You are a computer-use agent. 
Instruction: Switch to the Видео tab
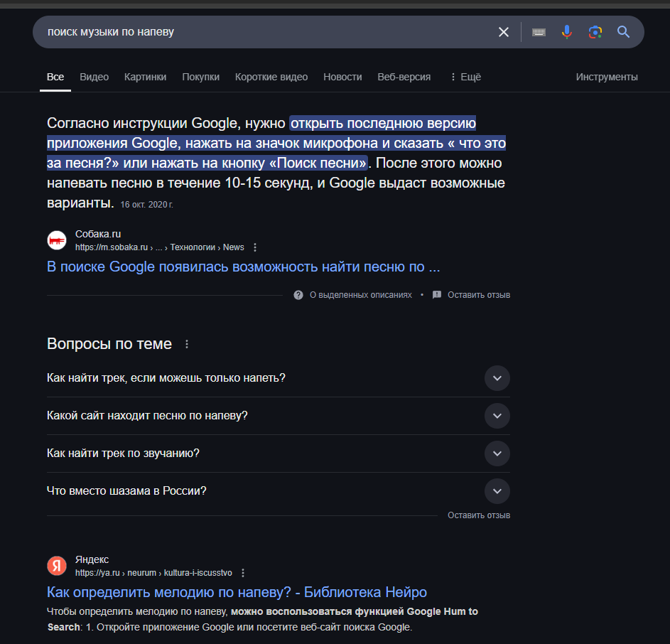point(94,77)
